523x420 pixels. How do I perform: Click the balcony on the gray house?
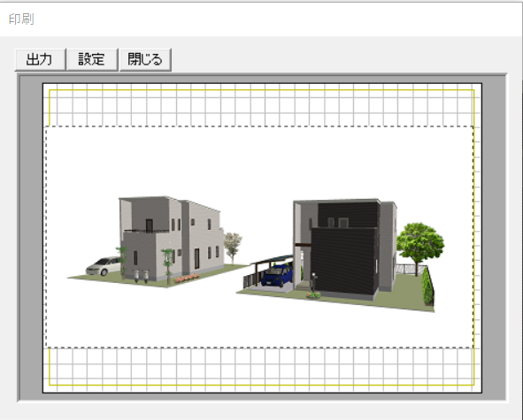(x=147, y=231)
